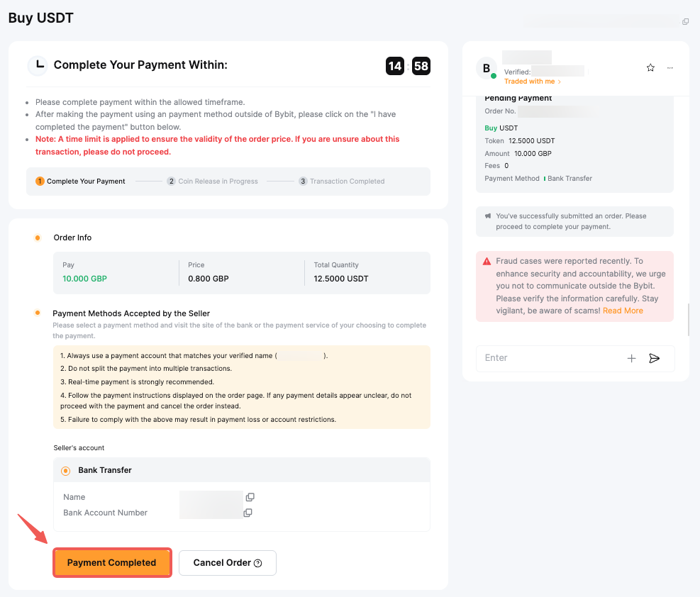Focus the Enter chat message field
The height and width of the screenshot is (597, 700).
546,358
